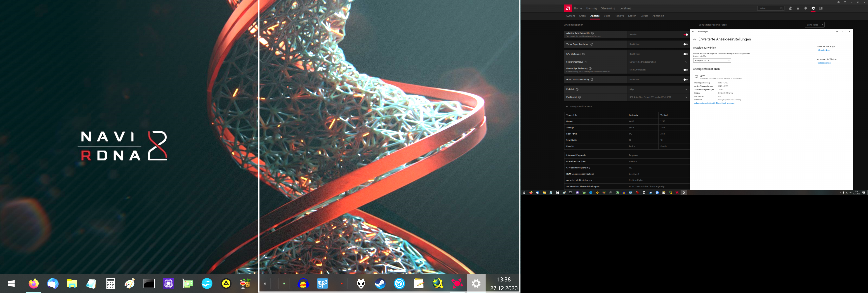Toggle HDMI Link-Sicherstellung on
Screen dimensions: 868x293
coord(685,80)
